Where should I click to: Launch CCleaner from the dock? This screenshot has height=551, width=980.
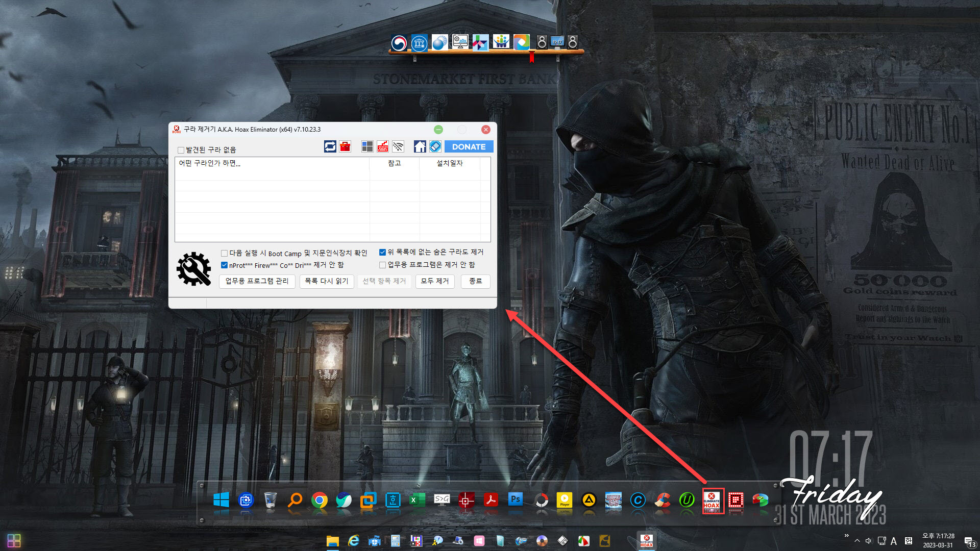(x=663, y=500)
